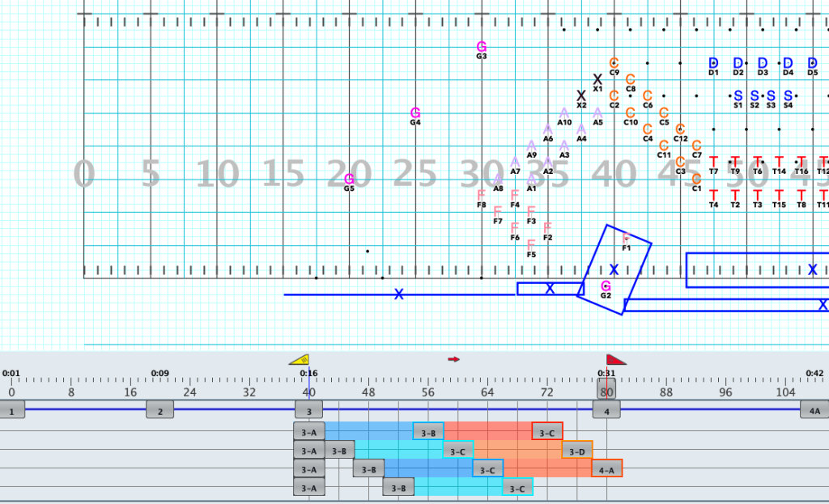The width and height of the screenshot is (829, 504).
Task: Click the 4-A subset button
Action: tap(606, 469)
